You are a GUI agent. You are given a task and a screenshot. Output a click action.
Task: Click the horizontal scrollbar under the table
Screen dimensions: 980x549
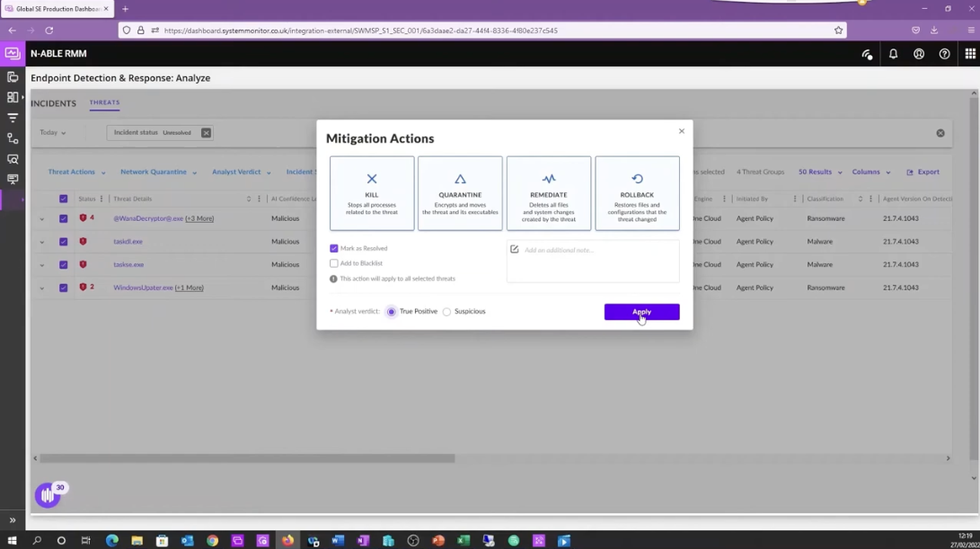coord(248,458)
